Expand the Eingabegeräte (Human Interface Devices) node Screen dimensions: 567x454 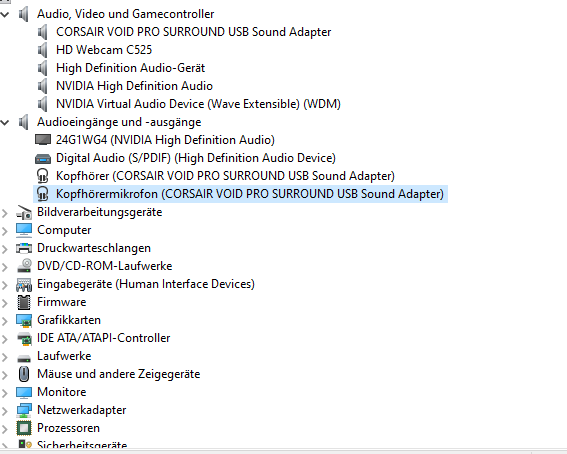(5, 285)
